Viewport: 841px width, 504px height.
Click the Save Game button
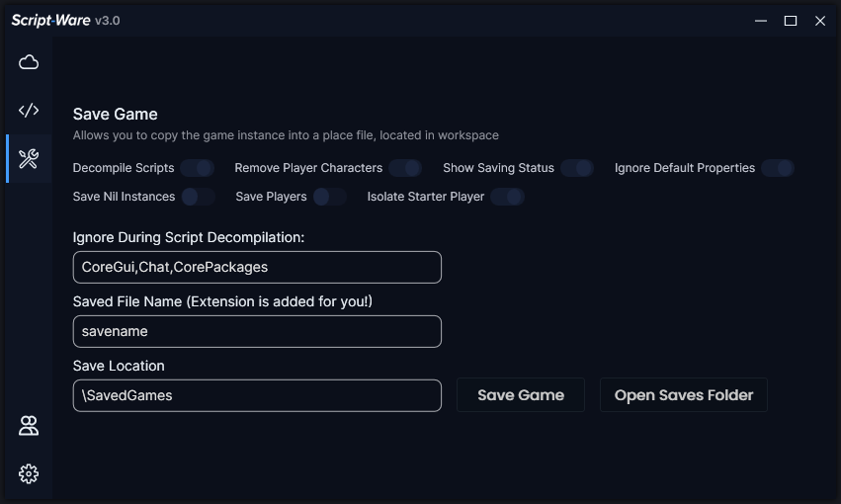click(521, 395)
